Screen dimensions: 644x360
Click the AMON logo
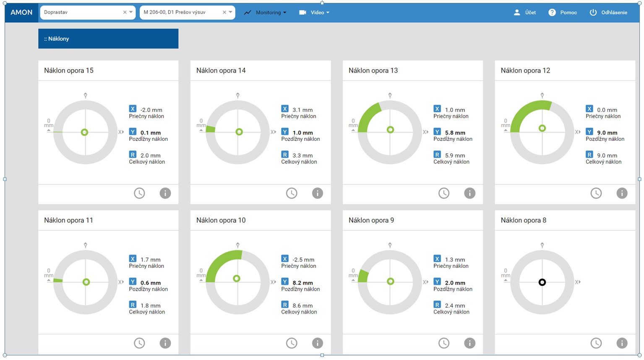coord(21,13)
